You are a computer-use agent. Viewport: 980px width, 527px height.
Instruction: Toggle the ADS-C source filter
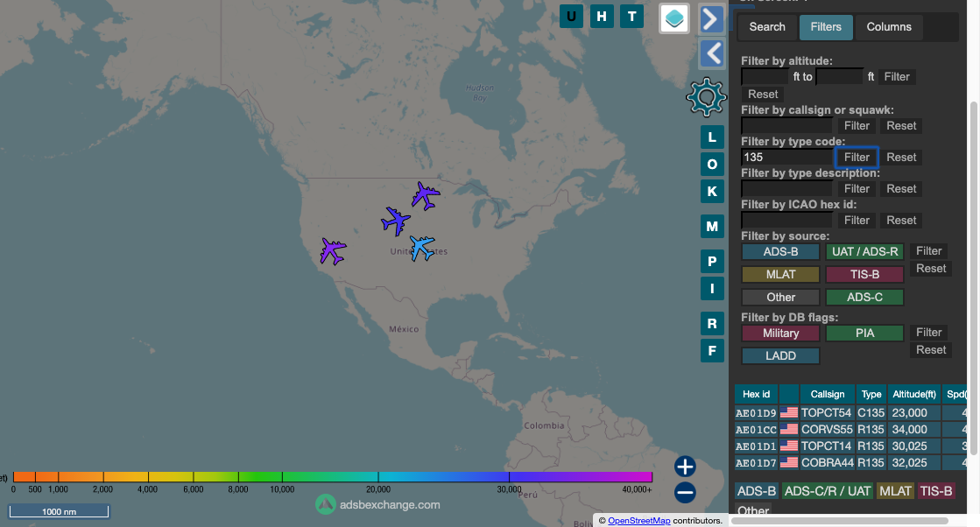(864, 298)
